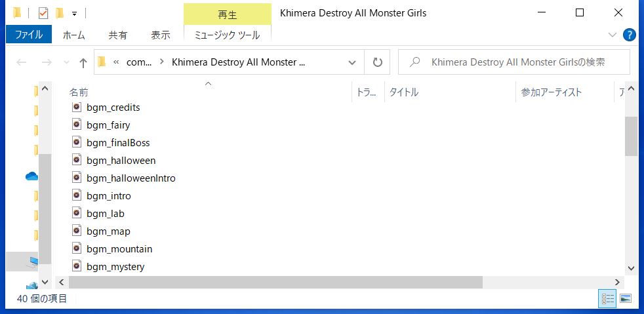Select the file named bgm_halloween

click(121, 161)
